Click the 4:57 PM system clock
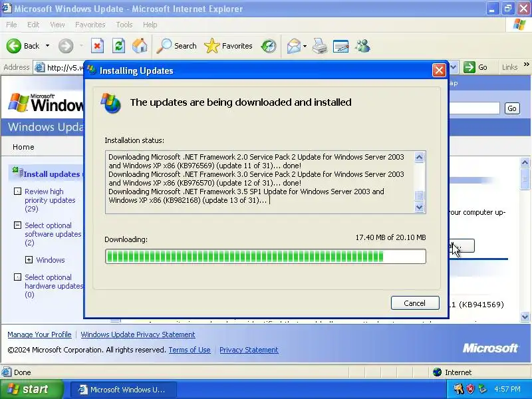Viewport: 532px width, 399px height. pos(507,389)
